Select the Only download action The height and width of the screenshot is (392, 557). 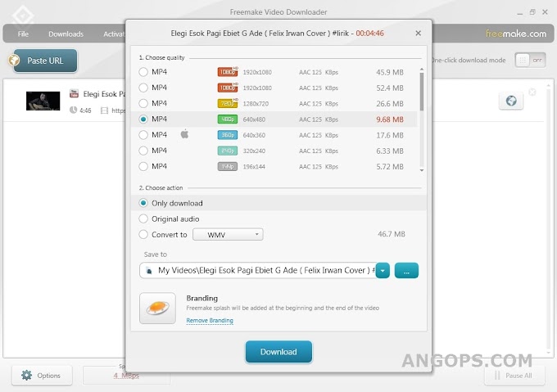tap(143, 203)
